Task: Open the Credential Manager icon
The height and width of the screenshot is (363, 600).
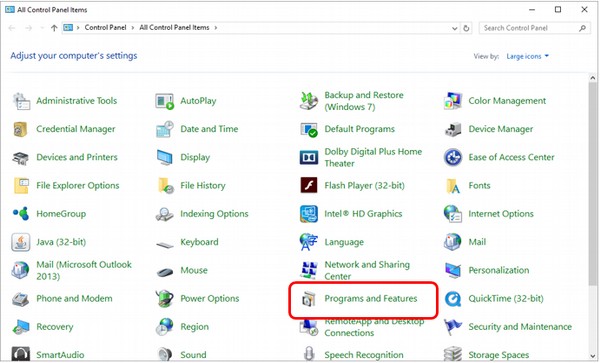Action: (20, 129)
